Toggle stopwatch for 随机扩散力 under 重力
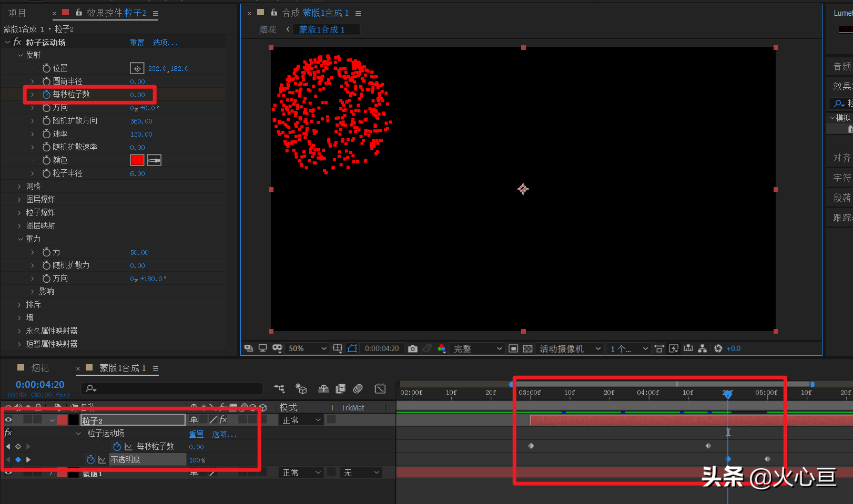Screen dimensions: 853x504 point(47,265)
